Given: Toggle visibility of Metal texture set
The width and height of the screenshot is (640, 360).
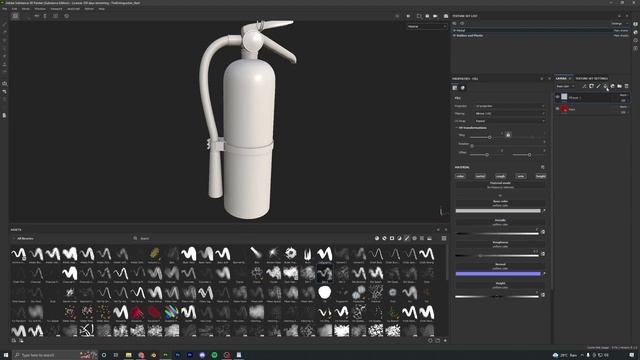Looking at the screenshot, I should pos(454,30).
